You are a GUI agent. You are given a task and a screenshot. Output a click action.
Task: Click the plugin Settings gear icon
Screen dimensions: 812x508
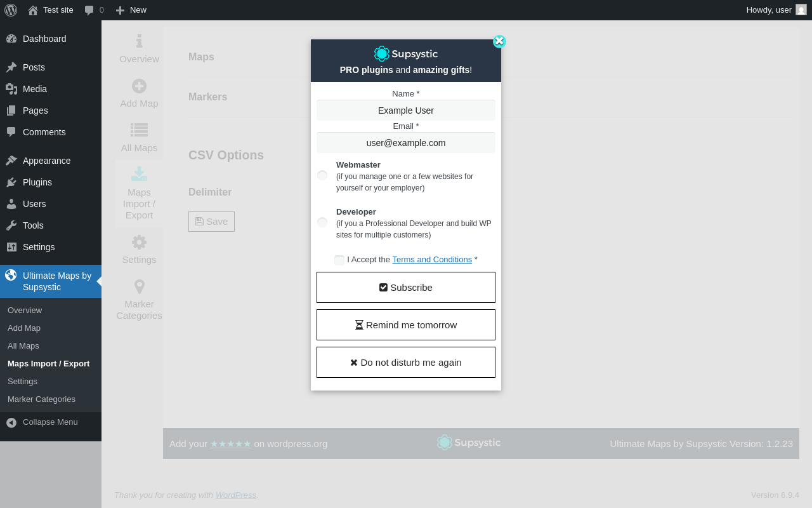point(139,242)
